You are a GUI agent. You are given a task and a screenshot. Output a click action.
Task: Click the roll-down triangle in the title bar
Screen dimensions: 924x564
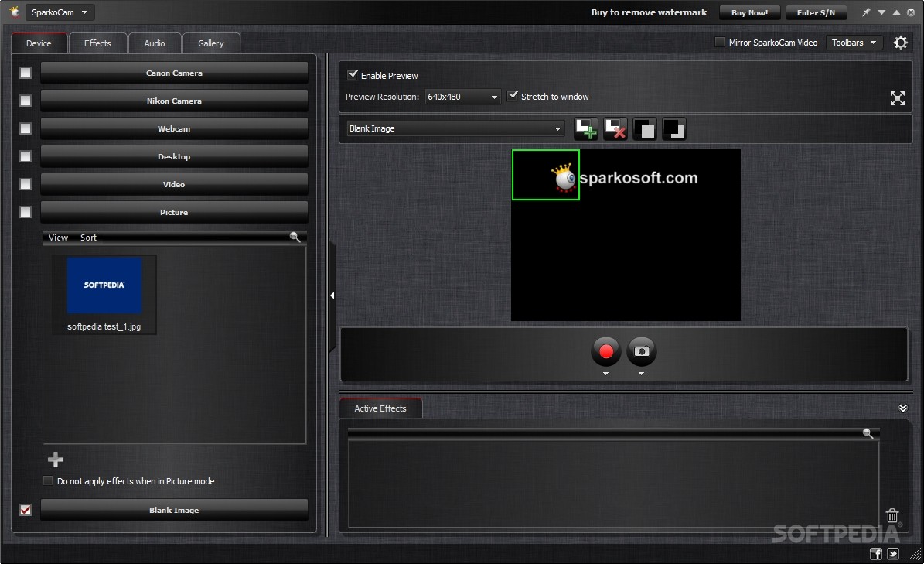(x=881, y=12)
